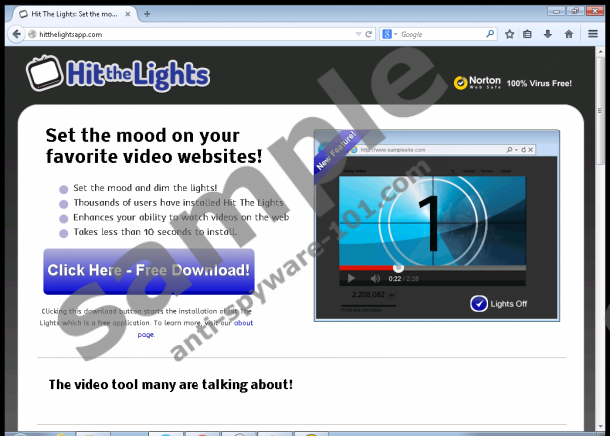Click the video progress bar scrubber
This screenshot has width=610, height=436.
tap(398, 267)
